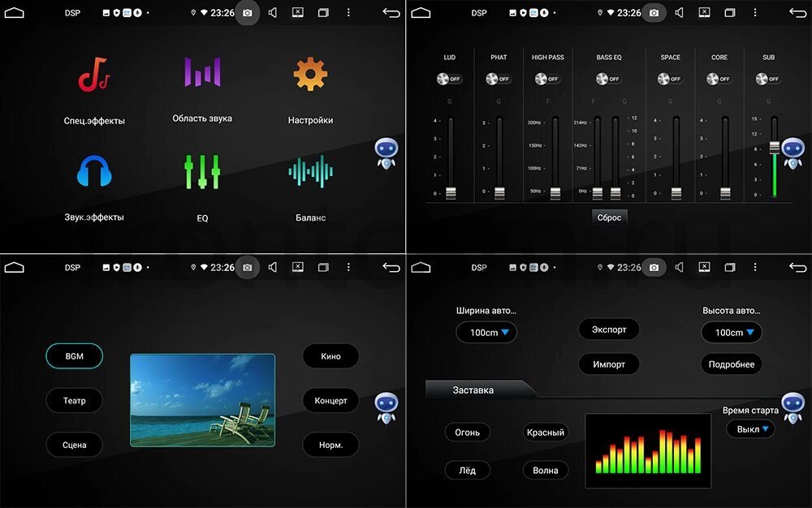Expand the Ширина авто 100cm dropdown
This screenshot has width=812, height=508.
(486, 333)
